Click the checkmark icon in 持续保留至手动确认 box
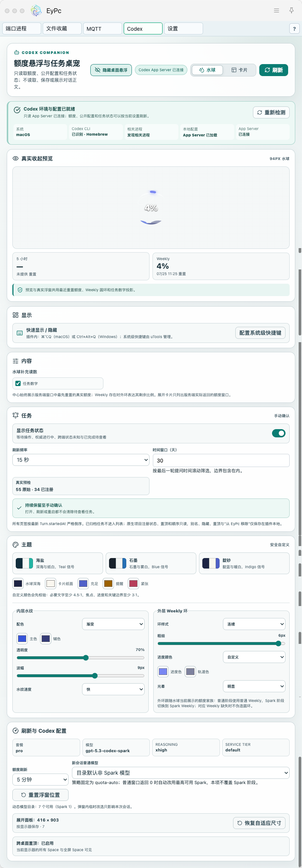Image resolution: width=302 pixels, height=868 pixels. tap(19, 508)
